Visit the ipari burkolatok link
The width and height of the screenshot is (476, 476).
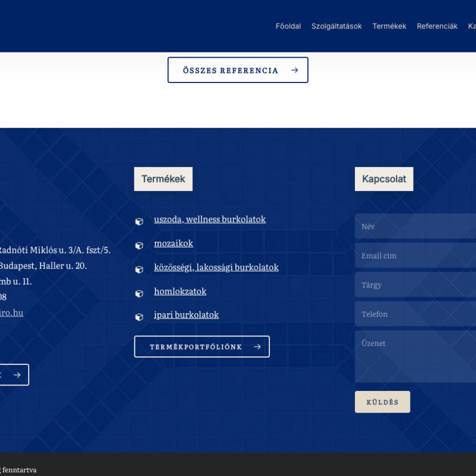(186, 315)
